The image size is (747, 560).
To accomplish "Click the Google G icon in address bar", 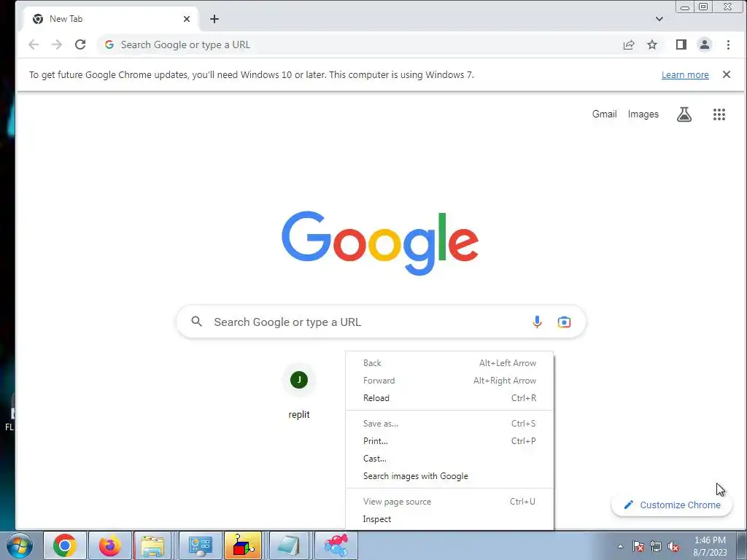I will click(x=109, y=44).
